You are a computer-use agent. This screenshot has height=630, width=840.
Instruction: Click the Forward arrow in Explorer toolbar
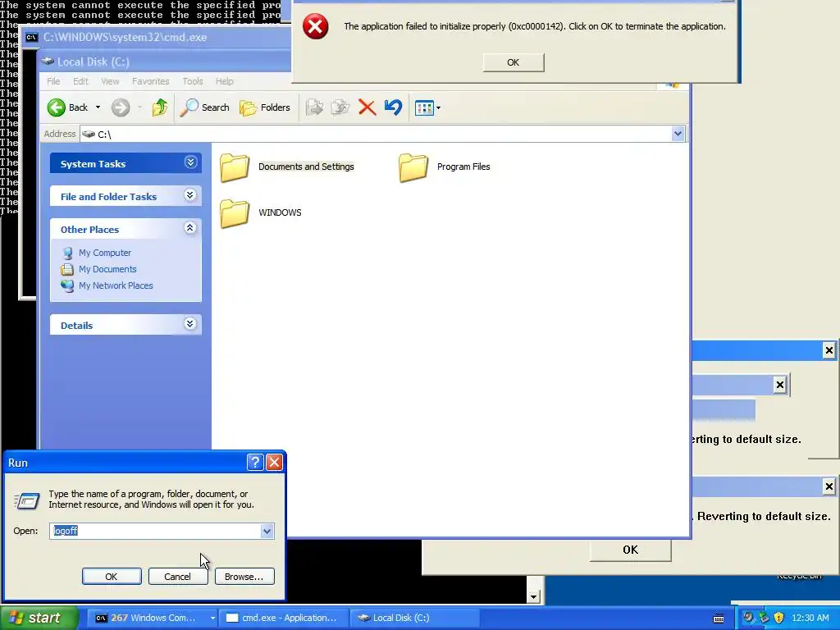click(121, 107)
